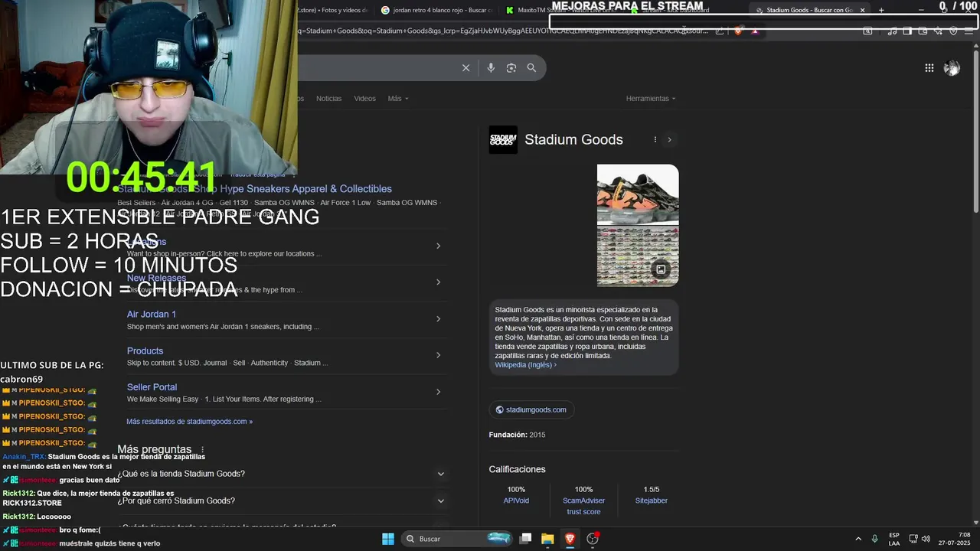Image resolution: width=980 pixels, height=551 pixels.
Task: Switch to Videos search tab
Action: (365, 99)
